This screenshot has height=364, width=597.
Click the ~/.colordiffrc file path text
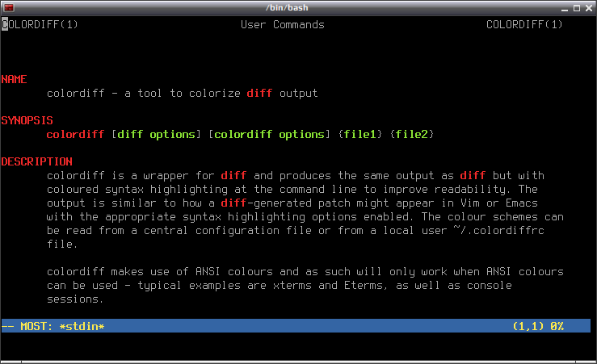(x=498, y=230)
